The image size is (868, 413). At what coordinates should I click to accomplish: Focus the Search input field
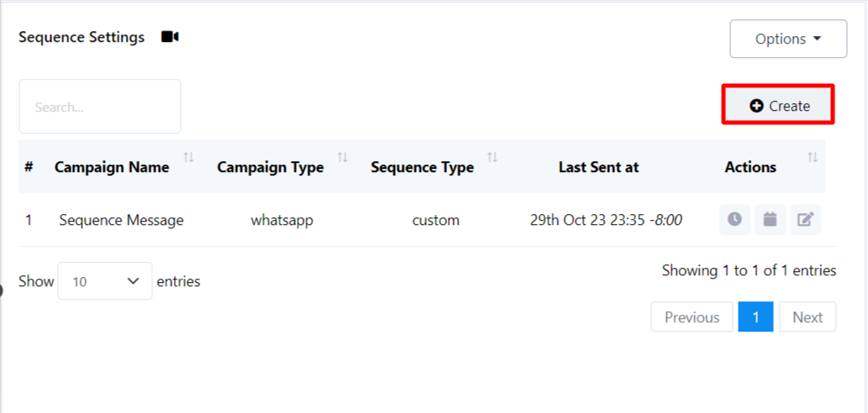click(x=100, y=107)
